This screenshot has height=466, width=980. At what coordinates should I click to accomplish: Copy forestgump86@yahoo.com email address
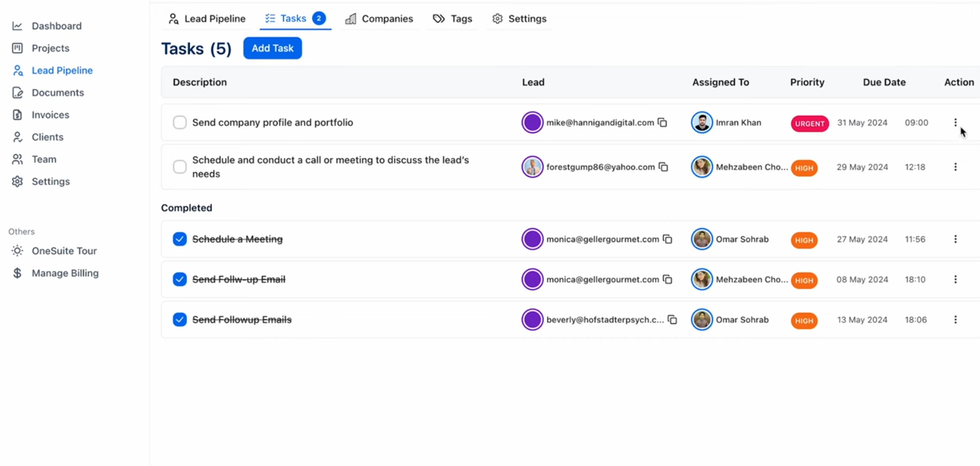coord(664,167)
